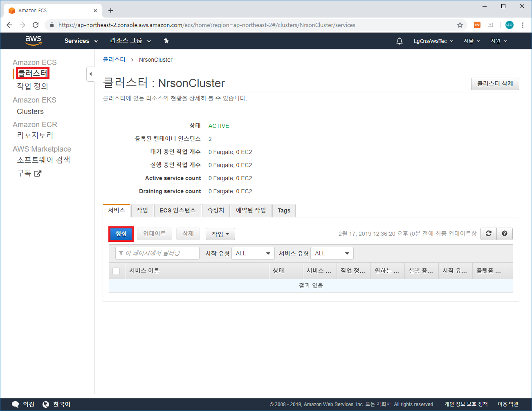Open 작업 정의 in the sidebar

32,86
